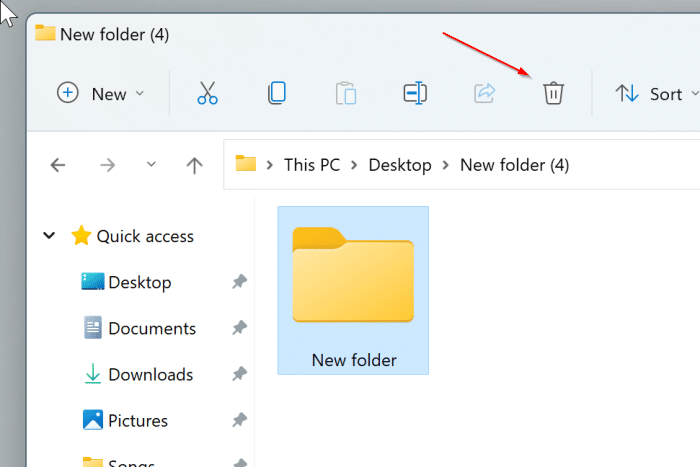Click Desktop in the address breadcrumb
Image resolution: width=700 pixels, height=467 pixels.
click(400, 165)
